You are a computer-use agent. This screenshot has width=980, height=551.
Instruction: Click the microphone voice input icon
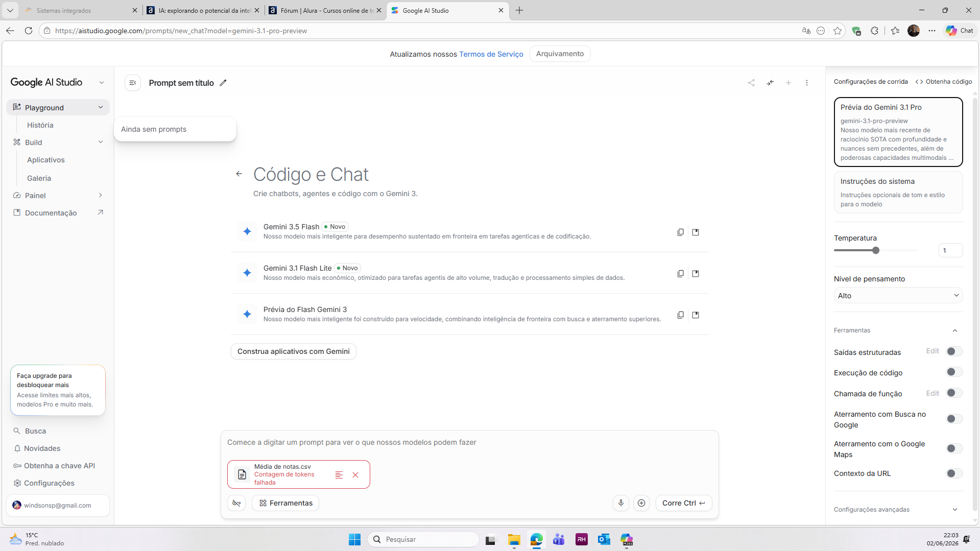click(x=621, y=503)
